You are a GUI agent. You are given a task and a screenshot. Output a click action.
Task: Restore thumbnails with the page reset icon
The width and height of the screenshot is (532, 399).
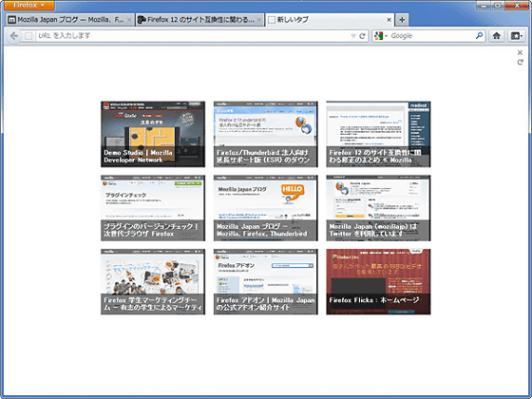[x=520, y=62]
